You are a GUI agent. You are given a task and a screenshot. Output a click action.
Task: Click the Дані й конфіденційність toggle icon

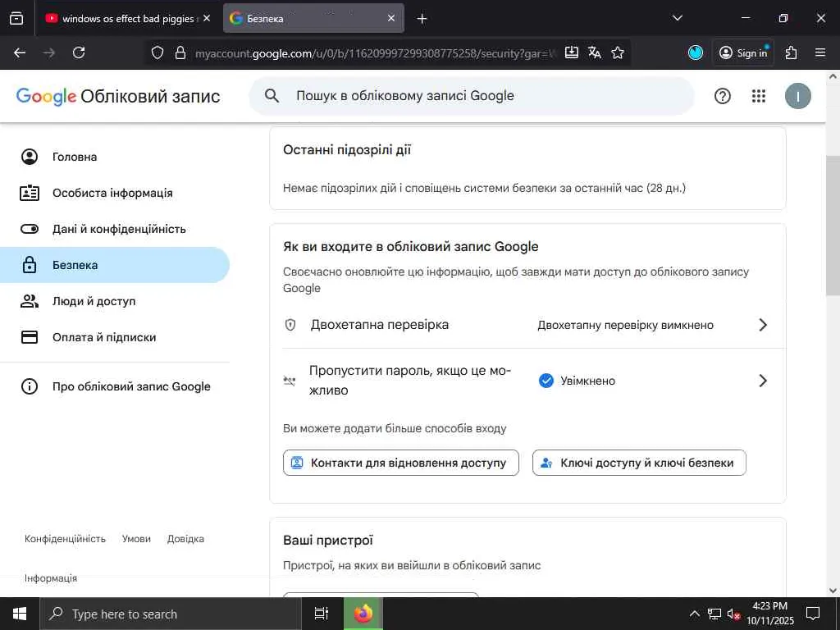point(30,229)
